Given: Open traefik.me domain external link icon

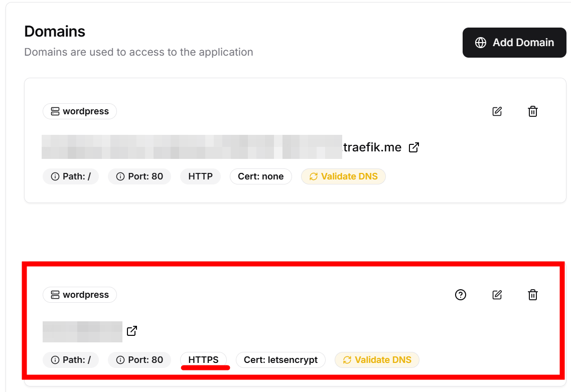Looking at the screenshot, I should coord(414,147).
